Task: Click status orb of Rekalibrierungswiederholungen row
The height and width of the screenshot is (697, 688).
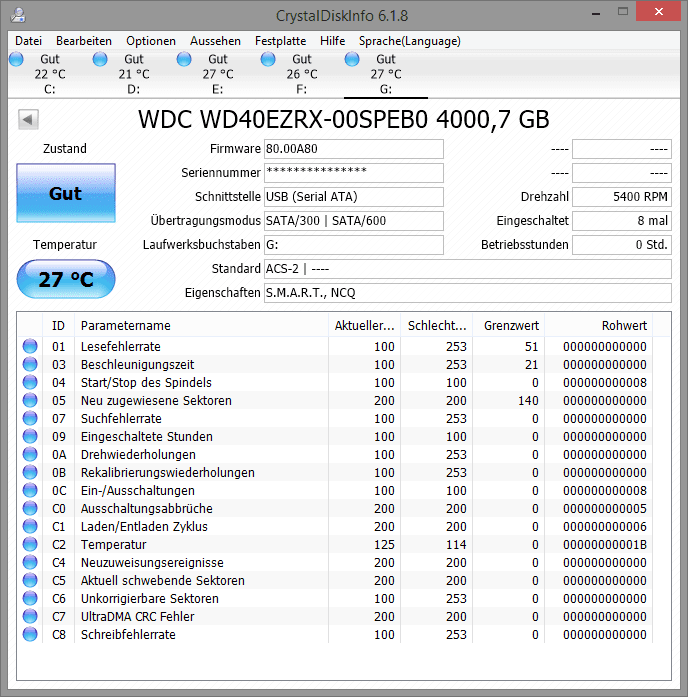Action: click(30, 473)
